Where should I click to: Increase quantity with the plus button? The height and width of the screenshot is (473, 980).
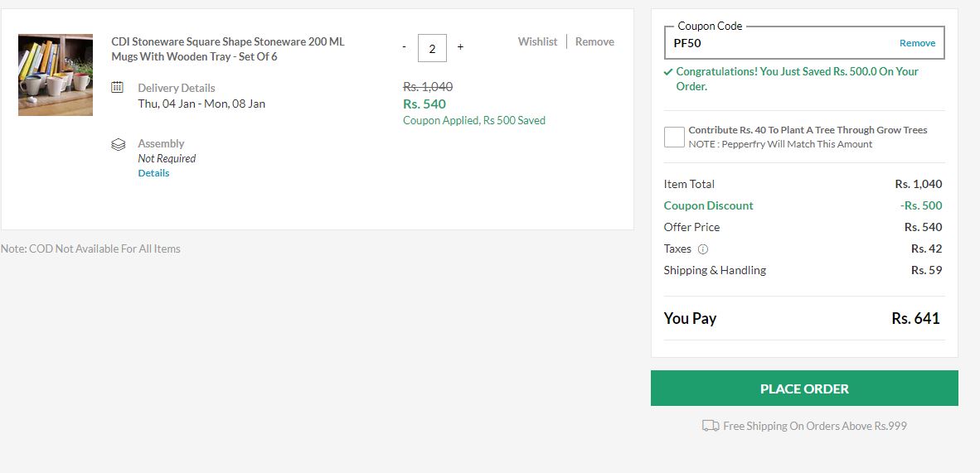461,47
